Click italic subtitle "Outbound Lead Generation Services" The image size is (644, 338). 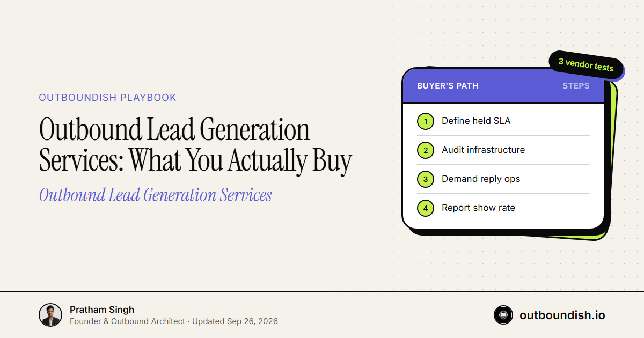tap(156, 195)
